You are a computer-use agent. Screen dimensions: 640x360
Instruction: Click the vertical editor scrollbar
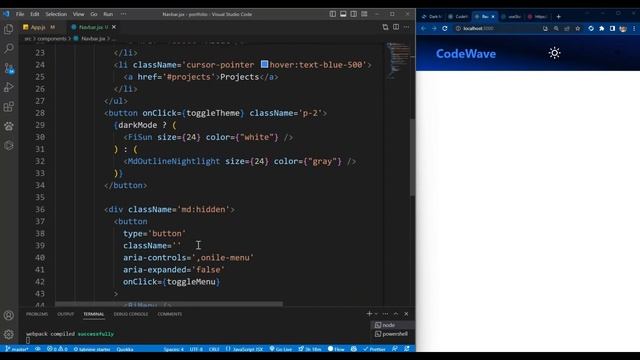[412, 157]
